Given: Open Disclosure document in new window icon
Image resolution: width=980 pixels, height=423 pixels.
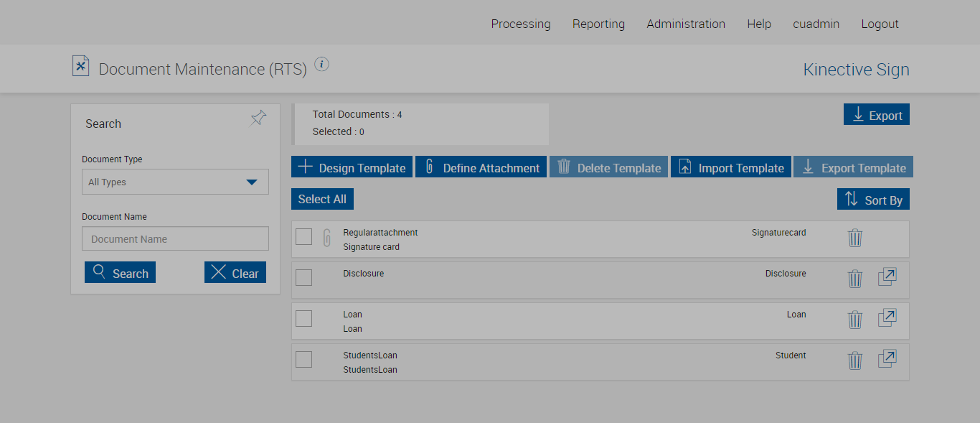Looking at the screenshot, I should click(887, 277).
